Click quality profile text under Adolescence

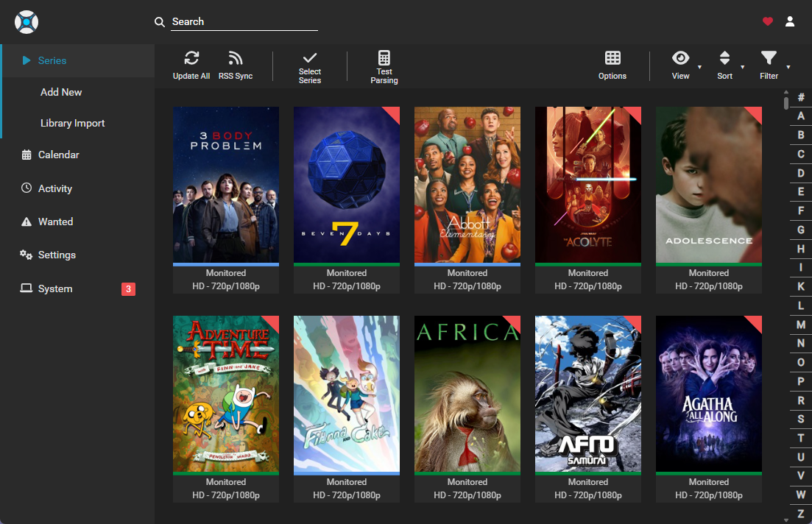[x=708, y=286]
